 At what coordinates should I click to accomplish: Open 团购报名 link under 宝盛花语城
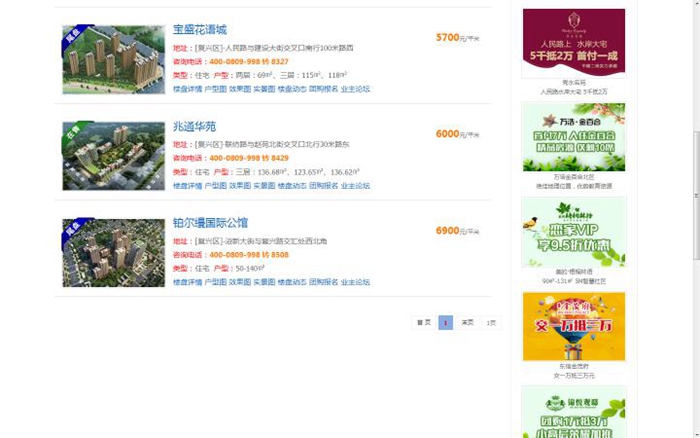[324, 89]
